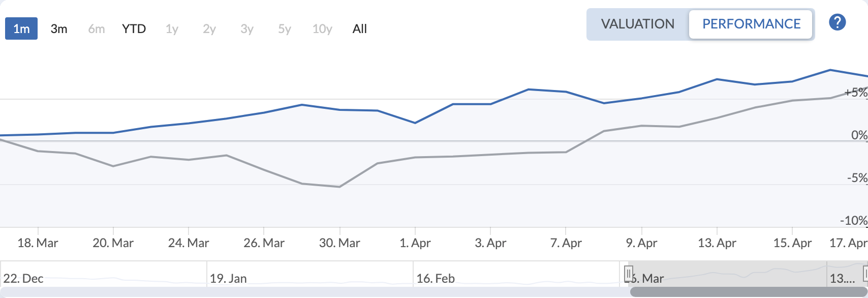Image resolution: width=868 pixels, height=298 pixels.
Task: Choose the 1y period
Action: (x=171, y=29)
